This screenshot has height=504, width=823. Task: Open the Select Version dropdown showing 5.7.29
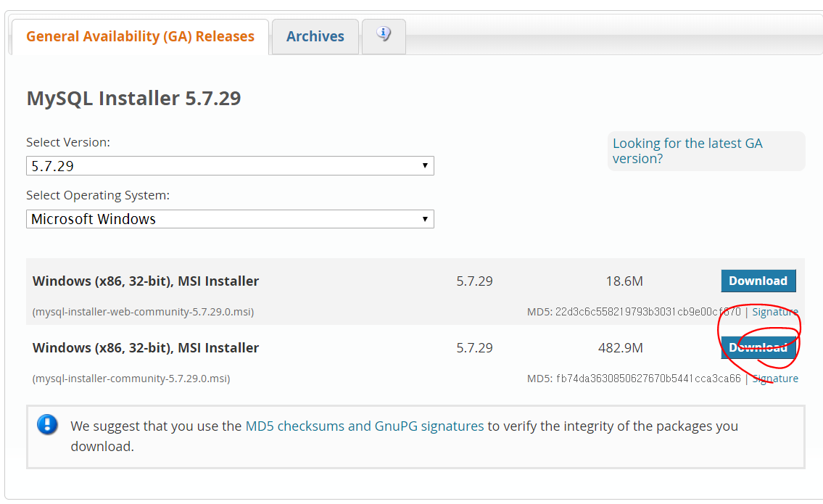230,166
